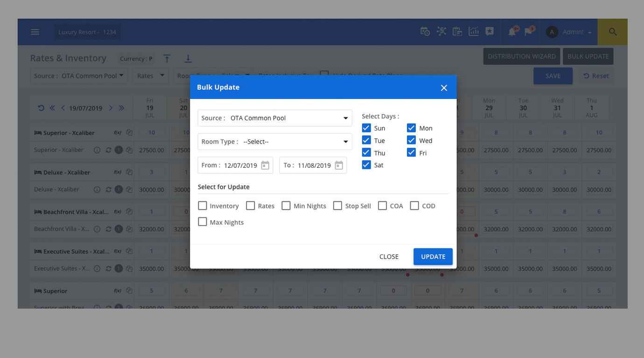Open the search magnifier icon
This screenshot has width=644, height=358.
coord(613,32)
